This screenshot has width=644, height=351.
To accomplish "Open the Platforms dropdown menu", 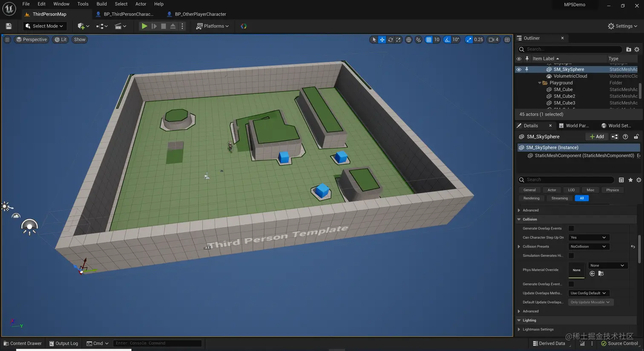I will (212, 26).
